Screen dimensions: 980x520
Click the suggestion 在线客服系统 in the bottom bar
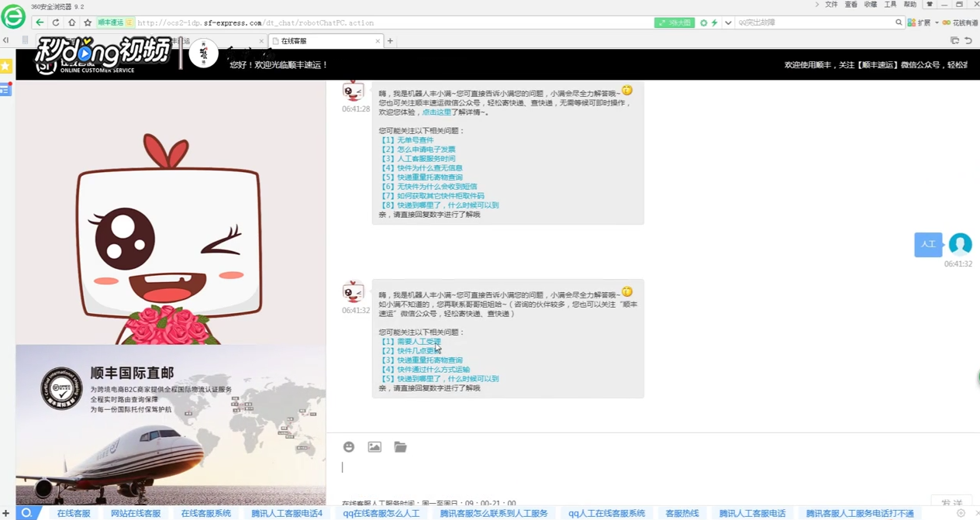(206, 513)
